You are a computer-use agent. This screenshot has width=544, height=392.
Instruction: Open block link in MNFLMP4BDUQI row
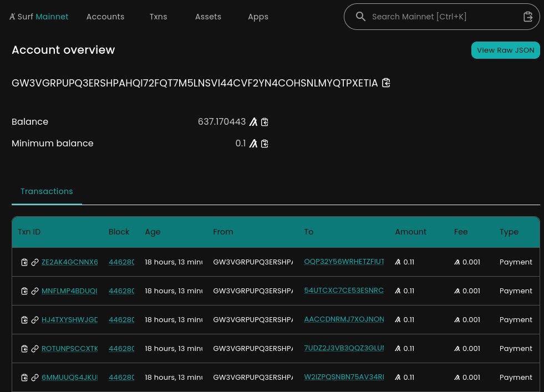click(121, 291)
